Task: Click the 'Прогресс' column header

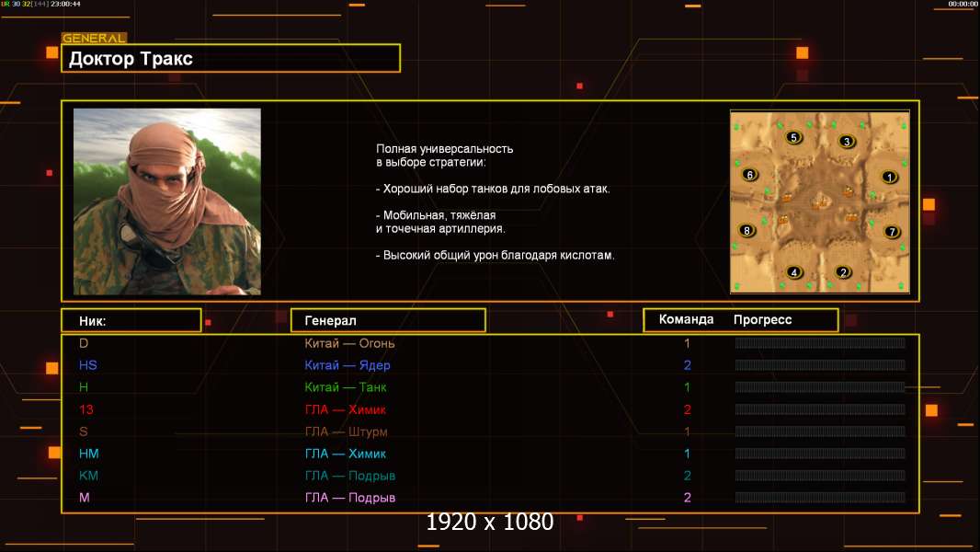Action: tap(762, 319)
